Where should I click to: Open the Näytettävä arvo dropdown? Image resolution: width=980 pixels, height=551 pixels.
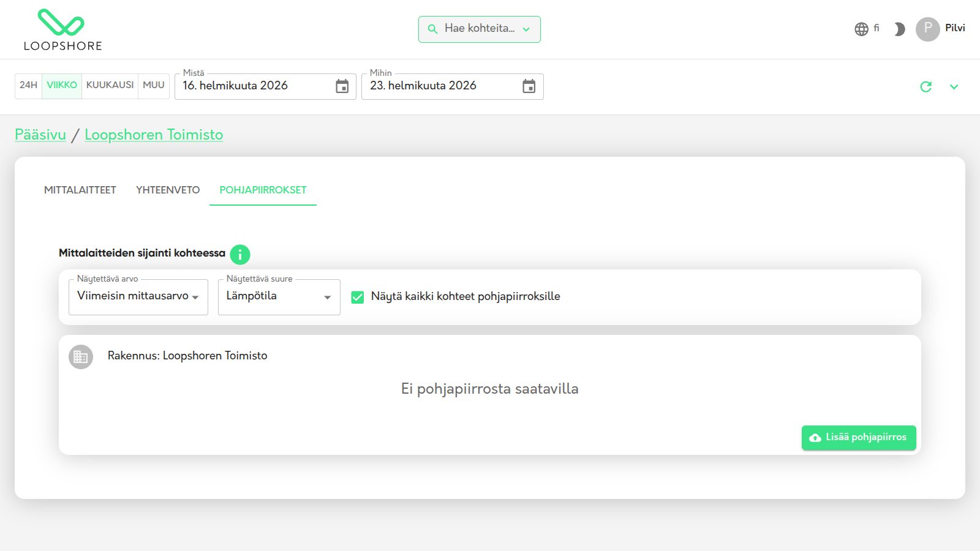click(138, 297)
